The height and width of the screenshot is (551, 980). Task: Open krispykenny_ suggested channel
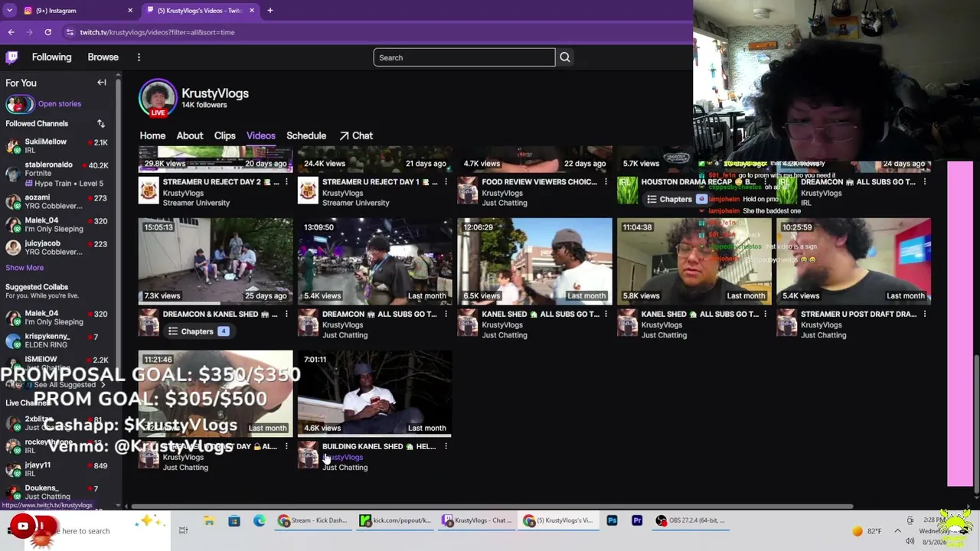coord(57,341)
